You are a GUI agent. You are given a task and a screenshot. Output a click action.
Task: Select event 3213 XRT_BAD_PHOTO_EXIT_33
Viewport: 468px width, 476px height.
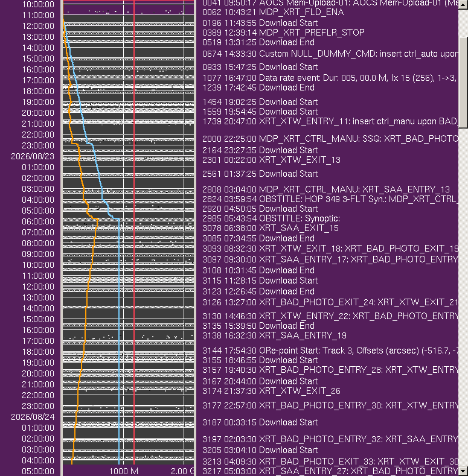pyautogui.click(x=330, y=462)
